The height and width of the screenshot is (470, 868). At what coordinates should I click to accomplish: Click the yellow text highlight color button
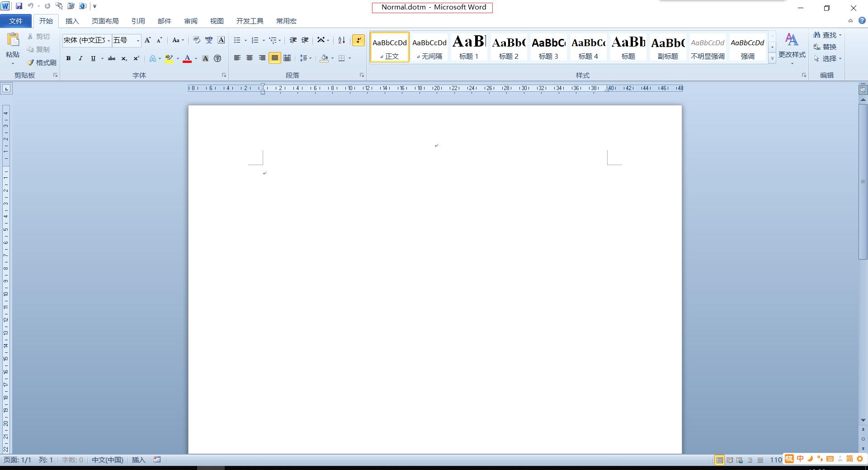169,58
